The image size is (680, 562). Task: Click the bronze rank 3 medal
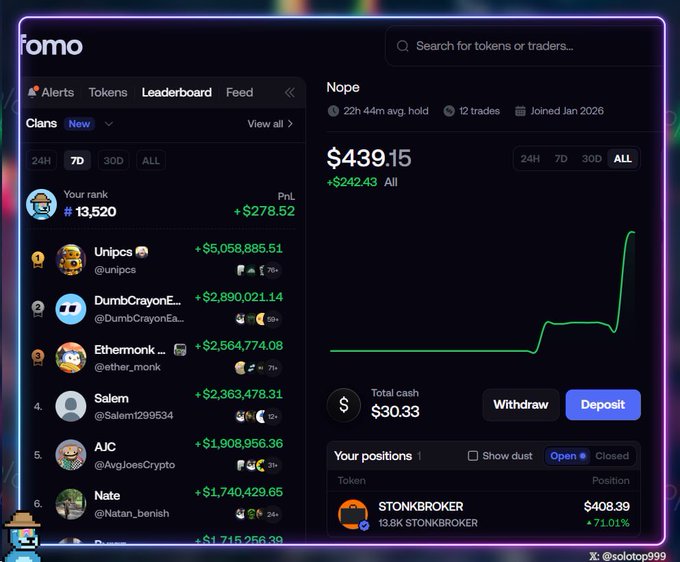(x=38, y=358)
